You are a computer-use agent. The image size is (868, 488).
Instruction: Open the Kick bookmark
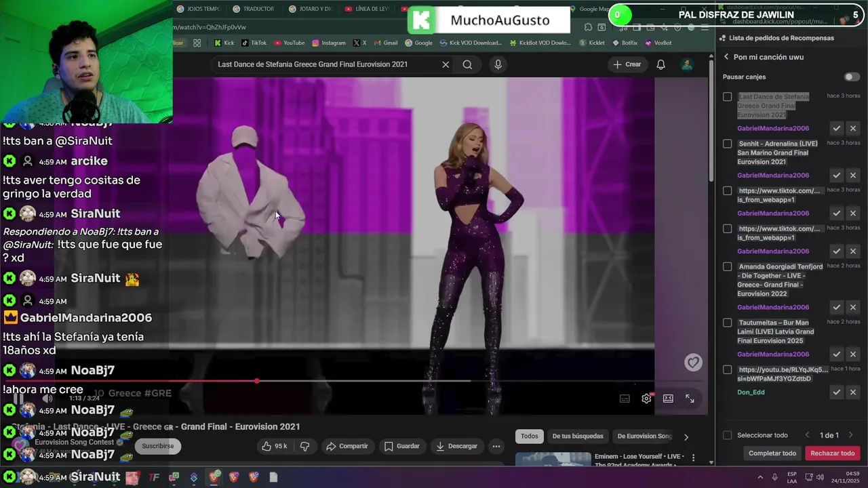point(224,43)
